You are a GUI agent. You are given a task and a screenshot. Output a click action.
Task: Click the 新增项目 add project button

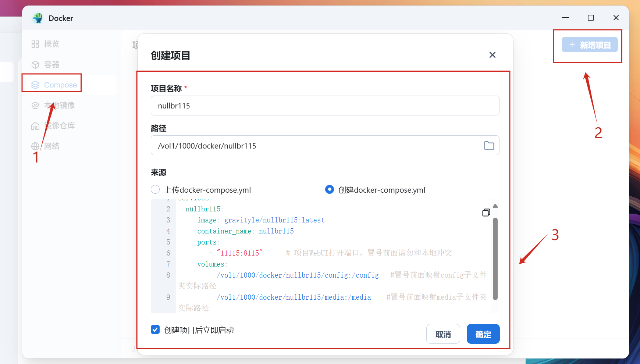point(589,45)
